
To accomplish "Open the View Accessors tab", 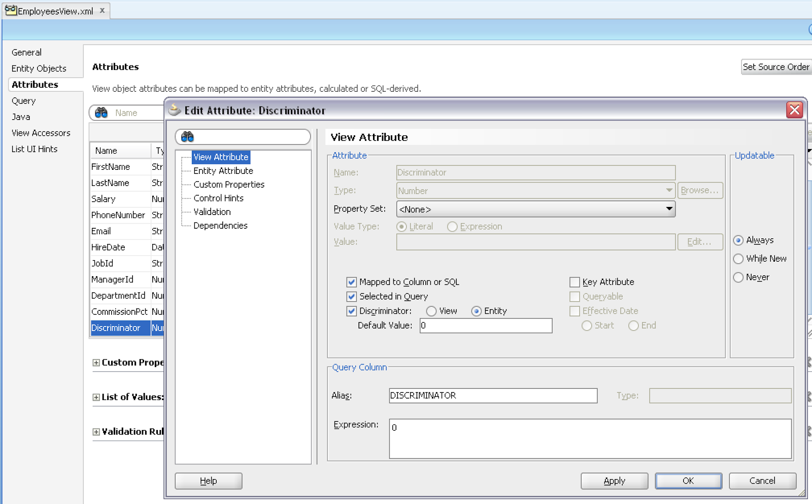I will coord(41,133).
